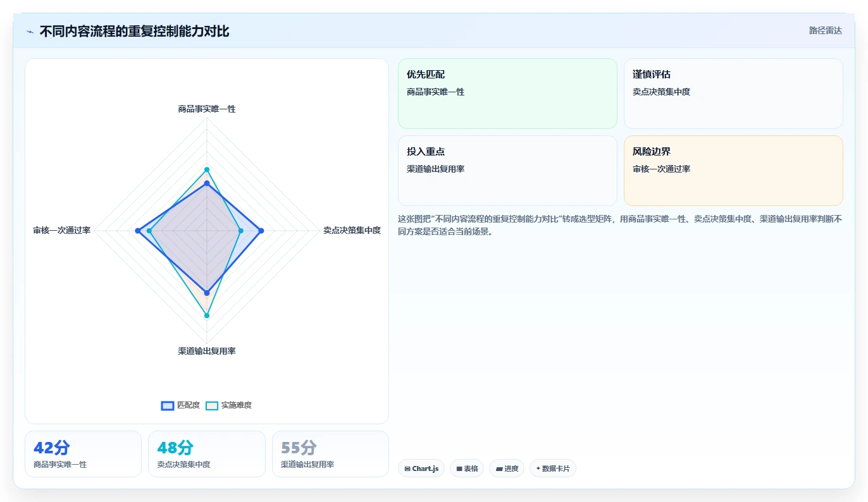The width and height of the screenshot is (868, 502).
Task: Click the teal 实施难度 point on 卖点决策集中度 axis
Action: click(x=240, y=231)
